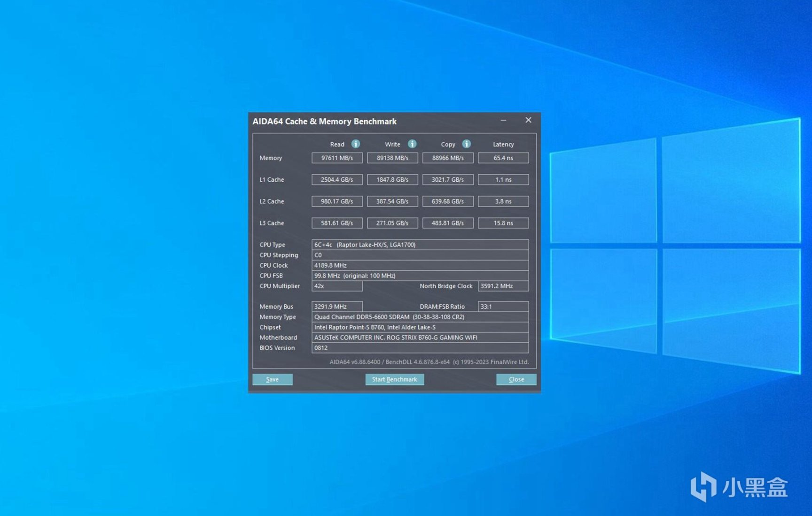Screen dimensions: 812x516
Task: Click the Close button at bottom right
Action: 516,379
